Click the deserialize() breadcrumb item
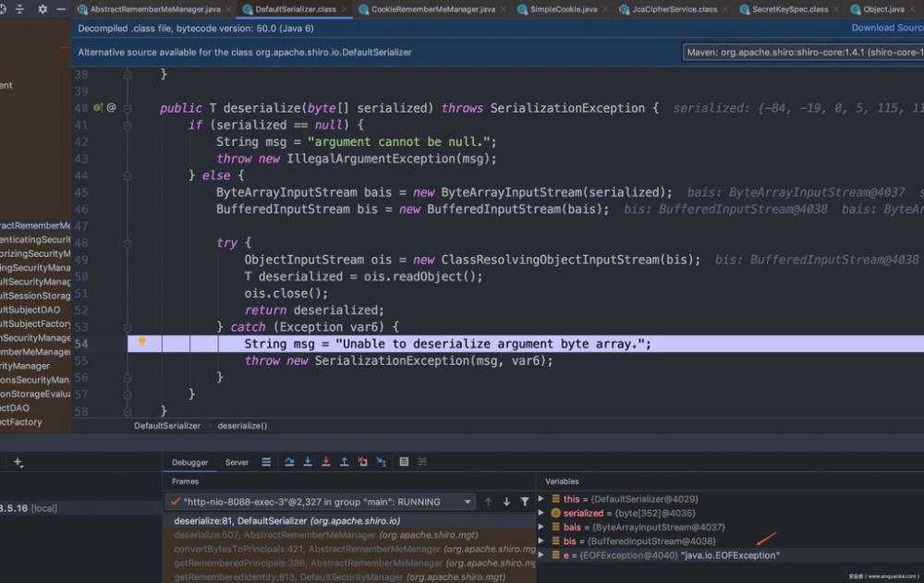Image resolution: width=924 pixels, height=583 pixels. 242,426
